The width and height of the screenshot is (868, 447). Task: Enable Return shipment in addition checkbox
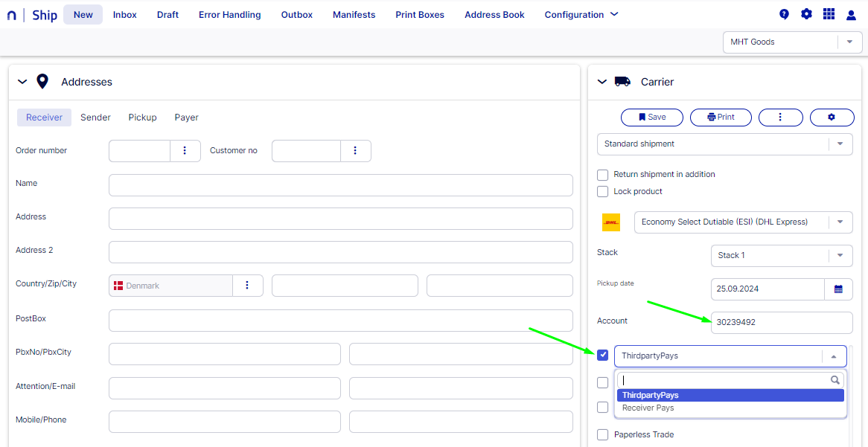[x=603, y=175]
